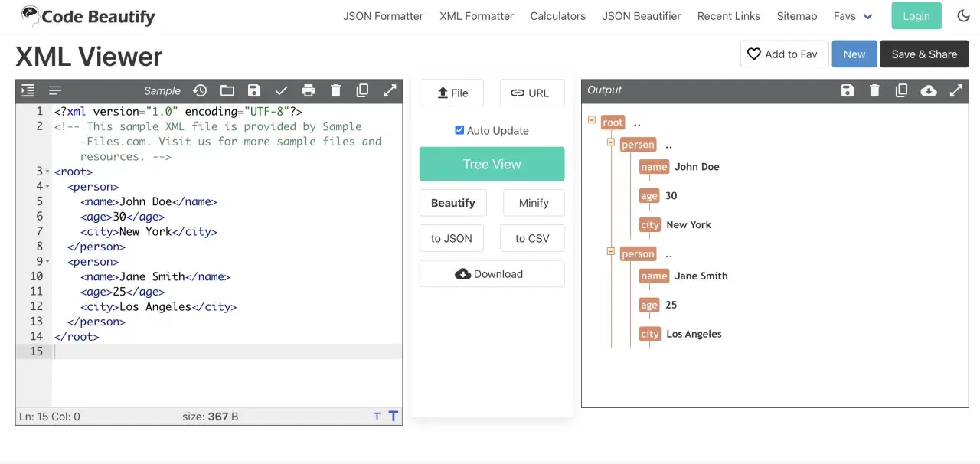The image size is (980, 464).
Task: Convert with the to CSV button
Action: click(532, 238)
